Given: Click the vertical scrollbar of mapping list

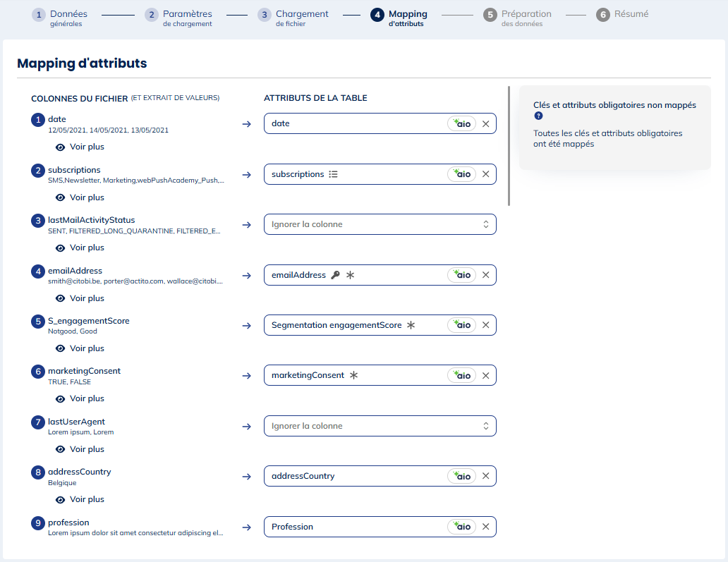Looking at the screenshot, I should (509, 145).
